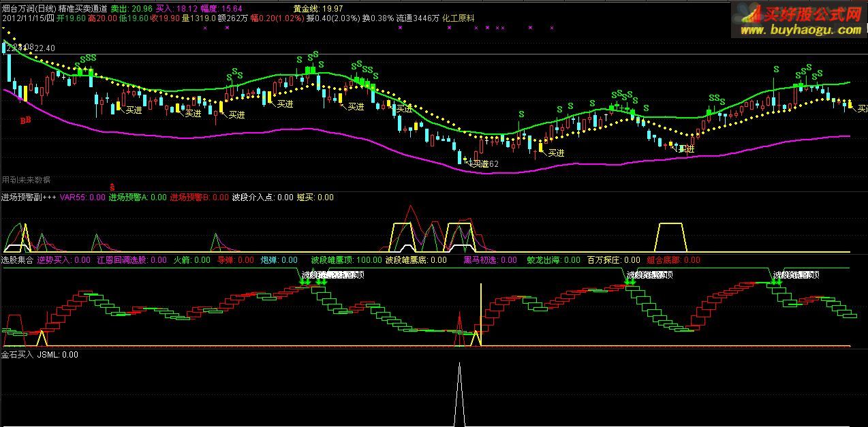Image resolution: width=868 pixels, height=427 pixels.
Task: Click the 导弹: 0.00 value
Action: click(x=236, y=260)
